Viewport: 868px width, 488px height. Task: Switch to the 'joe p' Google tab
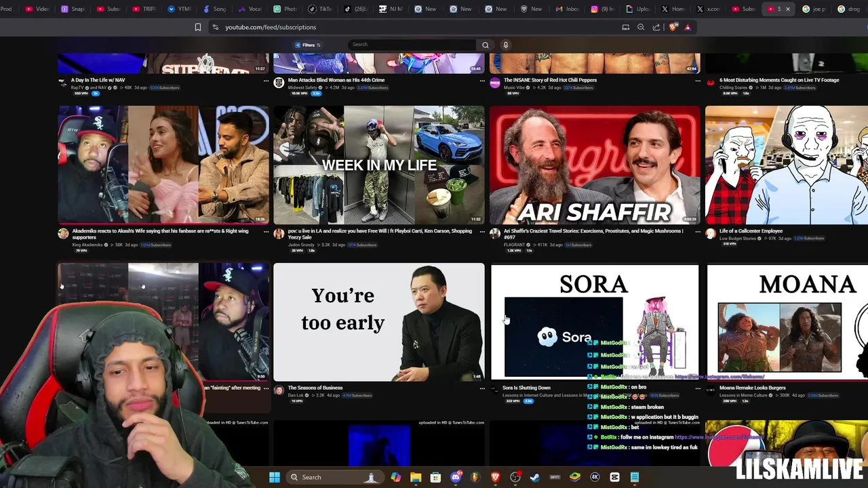[814, 9]
